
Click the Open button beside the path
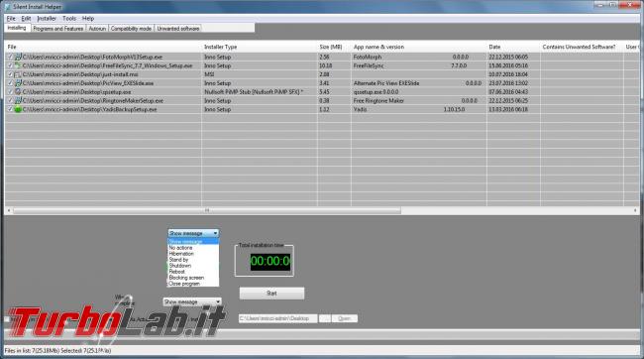point(344,318)
